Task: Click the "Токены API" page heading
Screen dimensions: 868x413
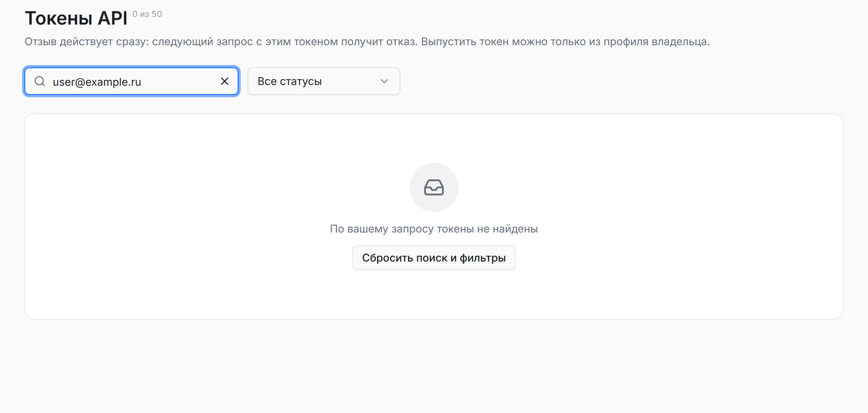Action: pyautogui.click(x=76, y=18)
